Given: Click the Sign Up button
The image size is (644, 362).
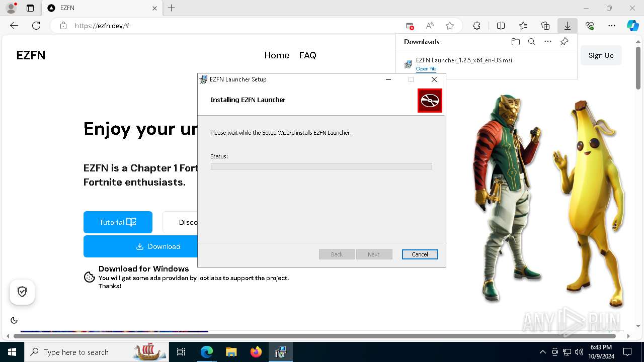Looking at the screenshot, I should (601, 55).
